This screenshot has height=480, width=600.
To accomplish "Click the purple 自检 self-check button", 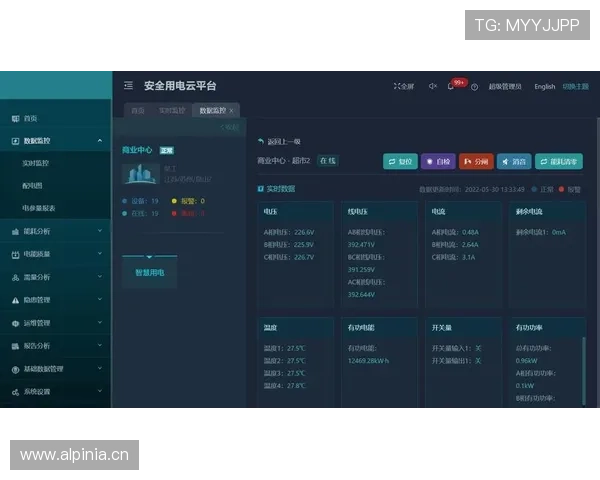I will (x=439, y=162).
